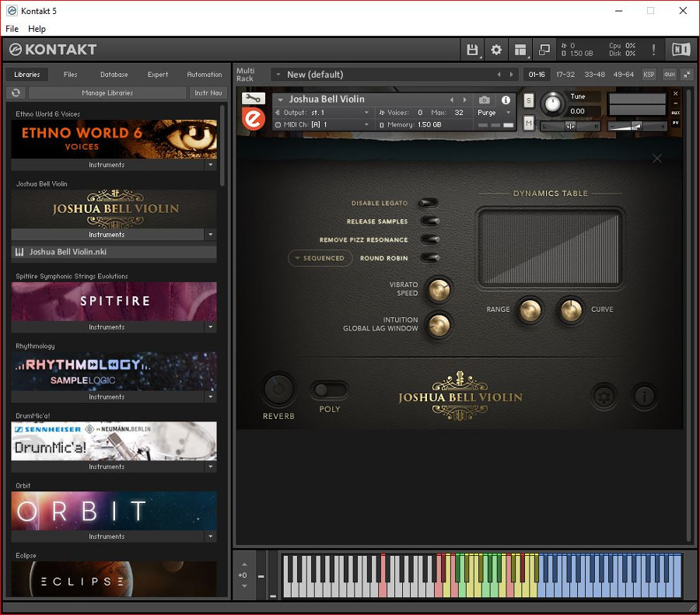Open the Output st. 1 dropdown
The image size is (700, 615).
tap(322, 113)
